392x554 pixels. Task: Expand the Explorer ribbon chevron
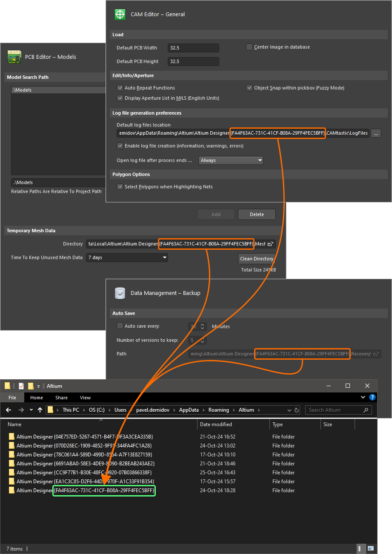[363, 398]
